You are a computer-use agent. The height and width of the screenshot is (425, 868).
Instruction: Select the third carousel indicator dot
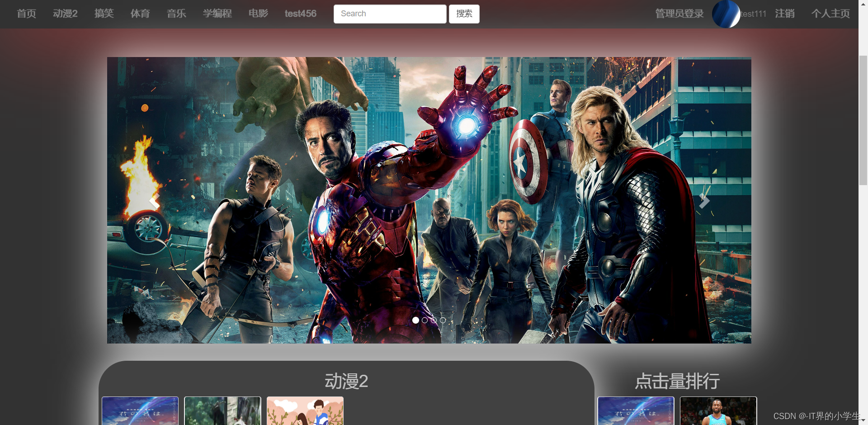click(x=434, y=320)
